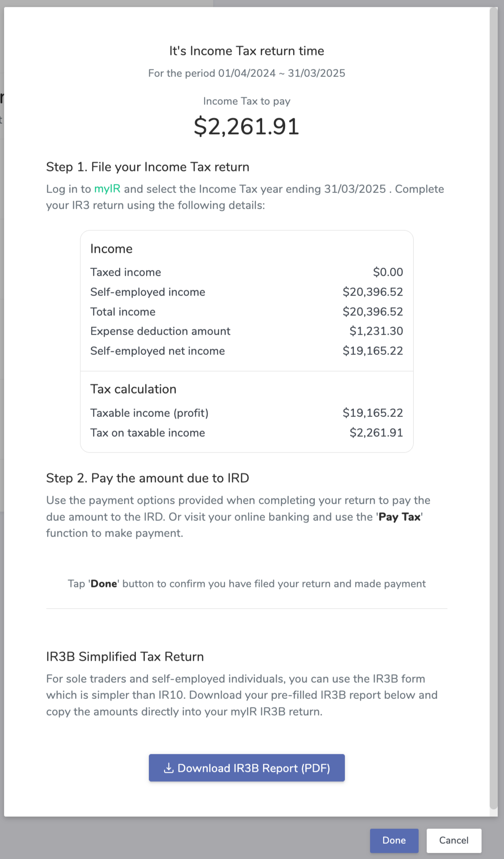504x859 pixels.
Task: Download the IR3B Report PDF
Action: tap(247, 768)
